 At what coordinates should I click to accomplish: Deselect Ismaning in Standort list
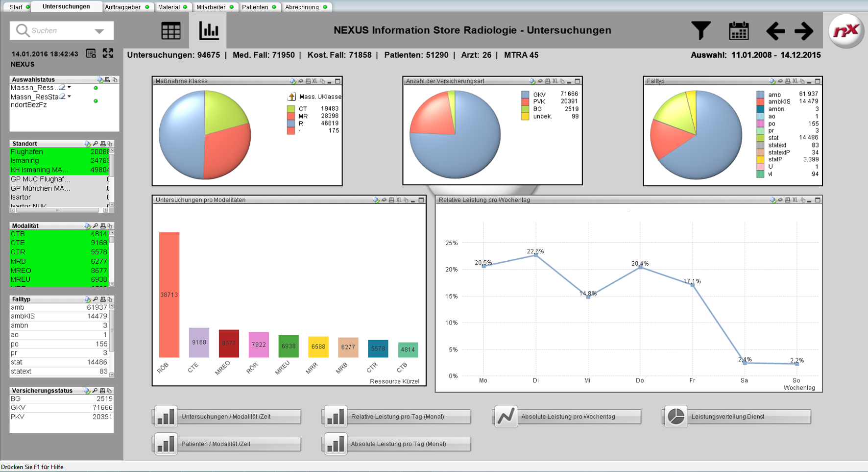pyautogui.click(x=59, y=161)
